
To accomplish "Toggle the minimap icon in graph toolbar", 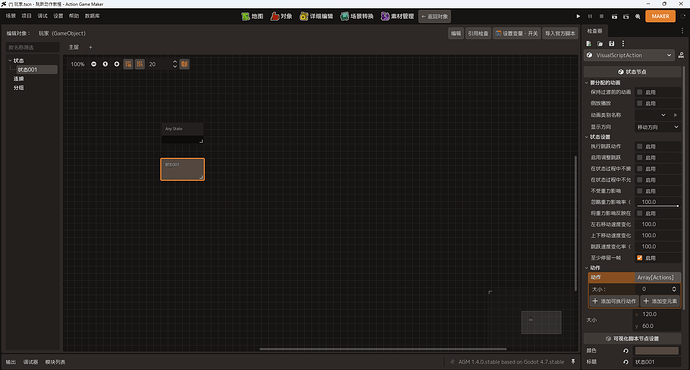I will 184,64.
